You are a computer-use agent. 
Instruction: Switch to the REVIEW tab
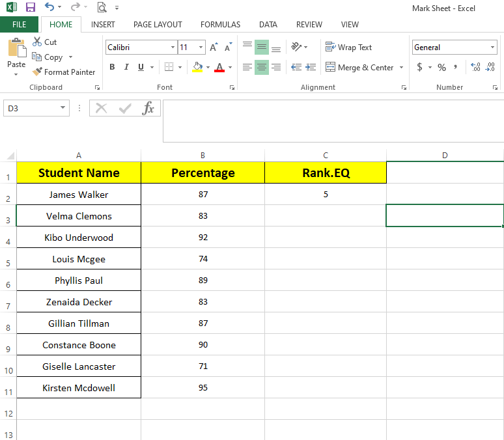click(309, 25)
